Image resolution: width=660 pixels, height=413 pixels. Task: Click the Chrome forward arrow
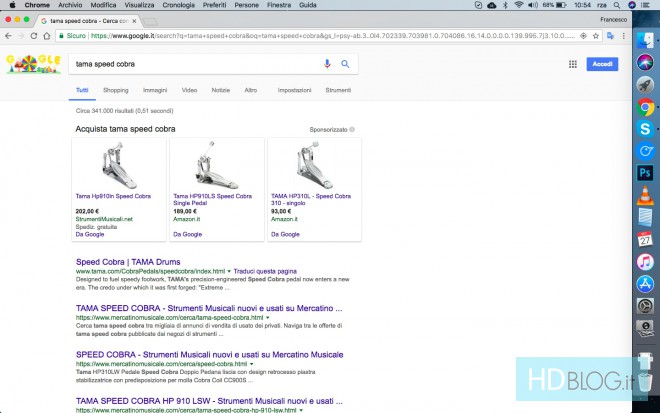[x=21, y=36]
